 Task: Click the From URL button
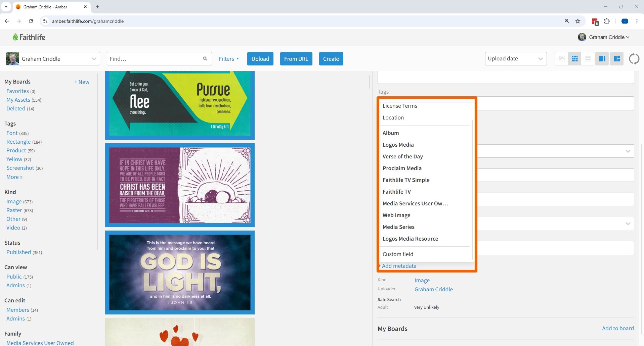296,59
